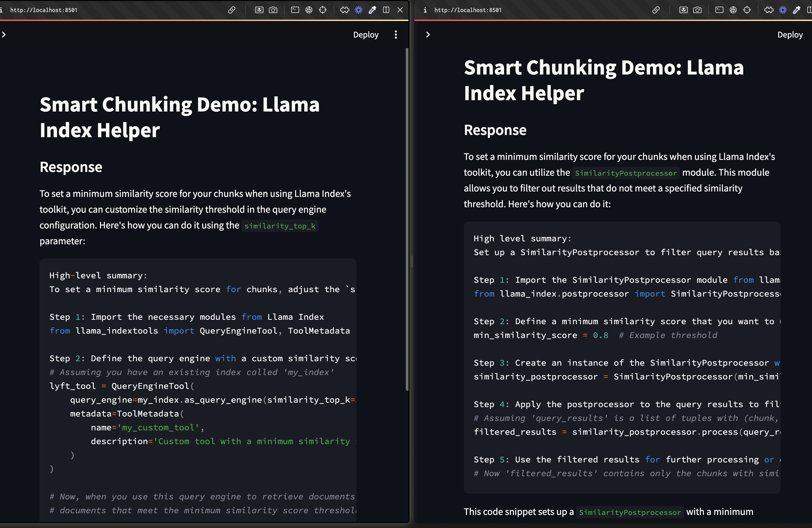Toggle the terminal console in right pane
Viewport: 812px width, 528px height.
click(719, 10)
